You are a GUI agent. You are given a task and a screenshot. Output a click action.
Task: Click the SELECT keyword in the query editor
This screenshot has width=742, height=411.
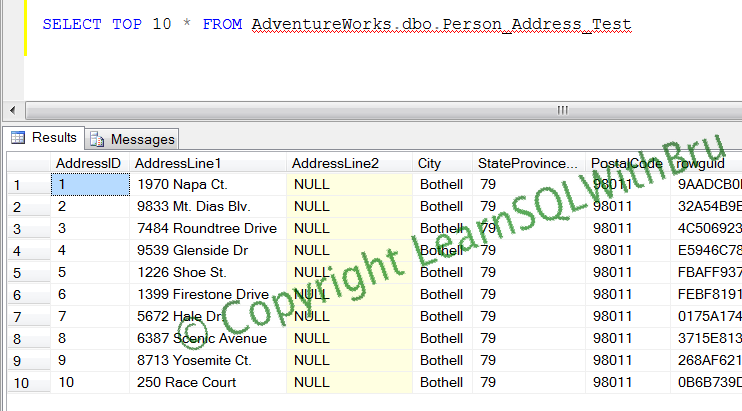coord(71,23)
